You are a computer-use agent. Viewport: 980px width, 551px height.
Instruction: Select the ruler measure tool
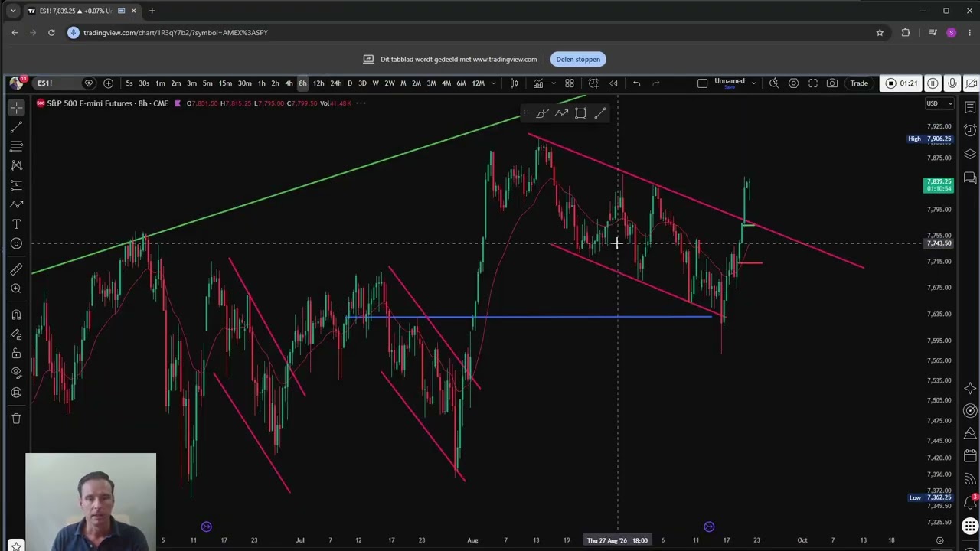[16, 269]
